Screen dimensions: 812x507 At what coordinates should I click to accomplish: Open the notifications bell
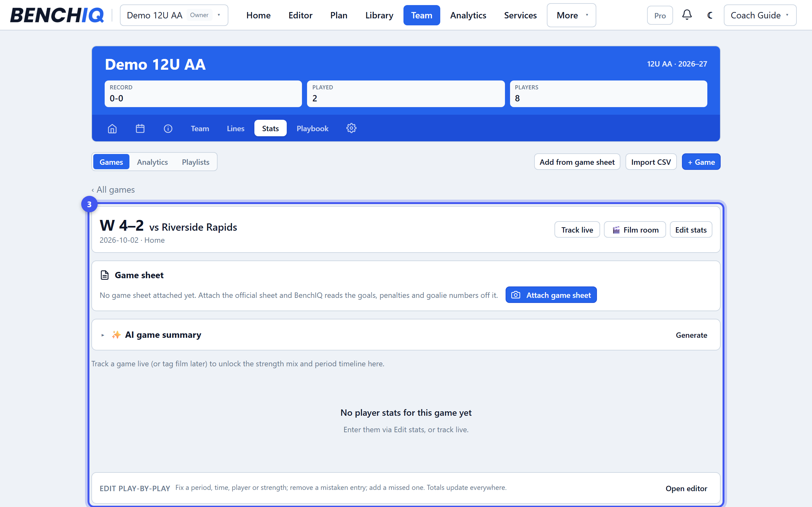[x=687, y=15]
